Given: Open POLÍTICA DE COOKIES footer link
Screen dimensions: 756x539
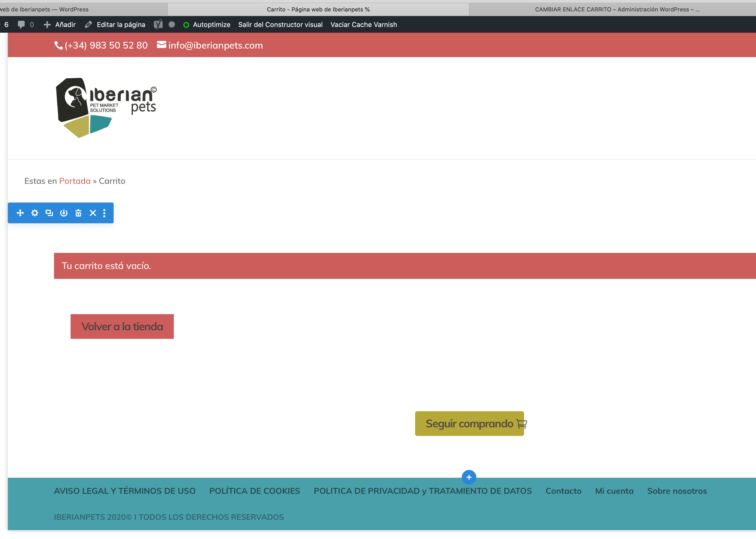Looking at the screenshot, I should (x=255, y=491).
